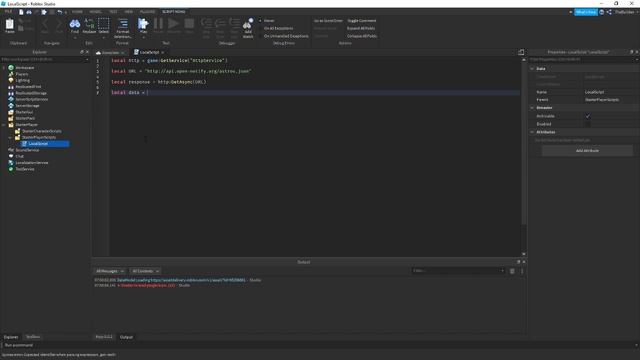
Task: Switch to the Output bottom tab
Action: click(x=126, y=337)
